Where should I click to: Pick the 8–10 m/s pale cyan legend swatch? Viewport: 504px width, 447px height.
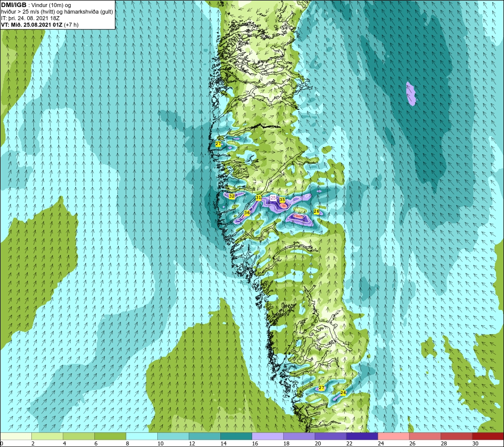coord(142,436)
